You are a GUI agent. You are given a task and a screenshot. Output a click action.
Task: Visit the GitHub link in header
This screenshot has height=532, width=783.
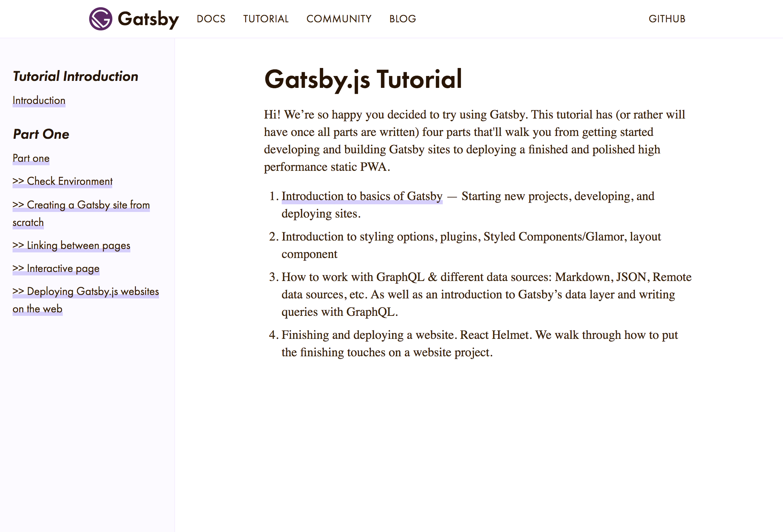tap(667, 19)
